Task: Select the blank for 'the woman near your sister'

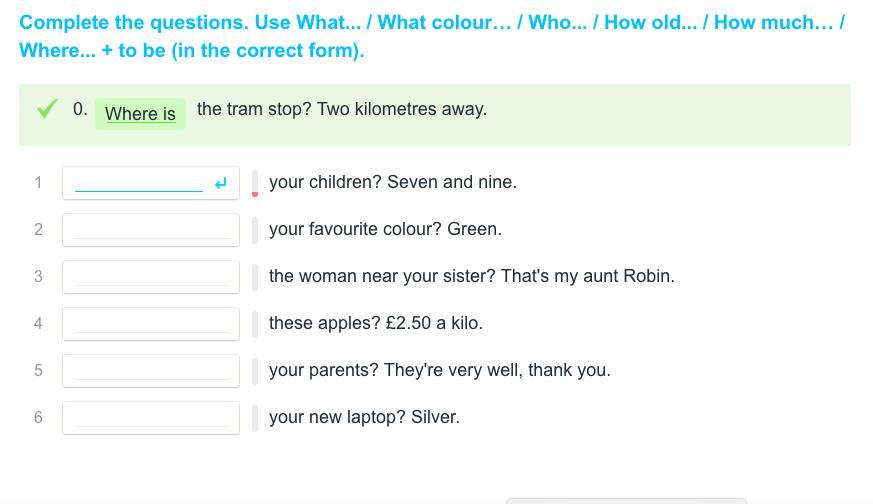Action: tap(150, 277)
